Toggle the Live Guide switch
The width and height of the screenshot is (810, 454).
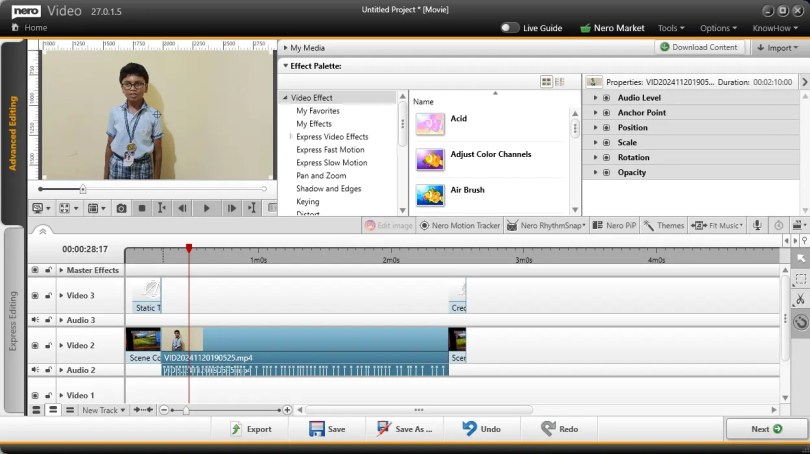coord(510,28)
